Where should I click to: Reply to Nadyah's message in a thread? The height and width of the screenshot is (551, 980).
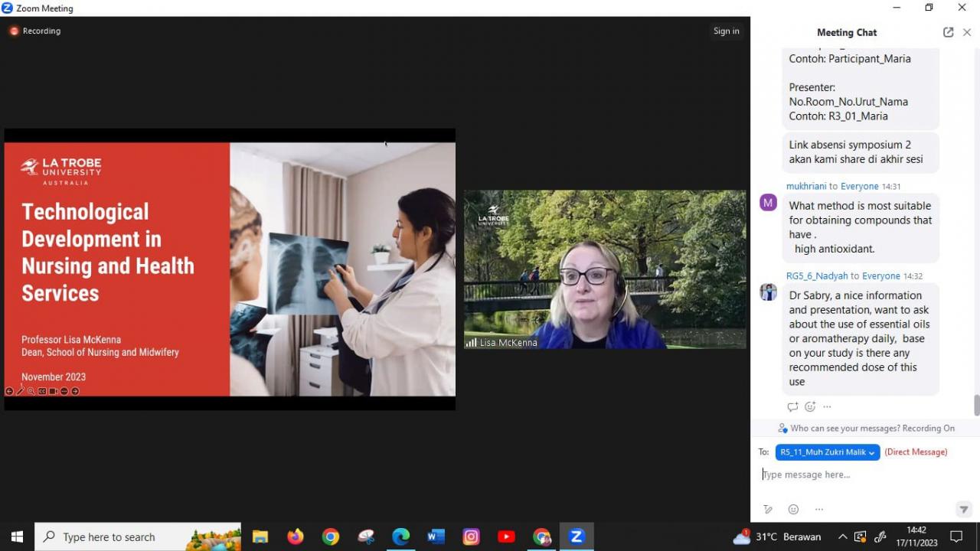(x=792, y=407)
